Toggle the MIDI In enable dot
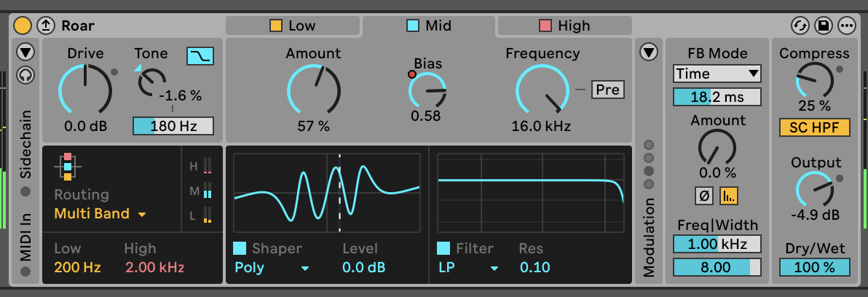The image size is (868, 297). (x=25, y=272)
